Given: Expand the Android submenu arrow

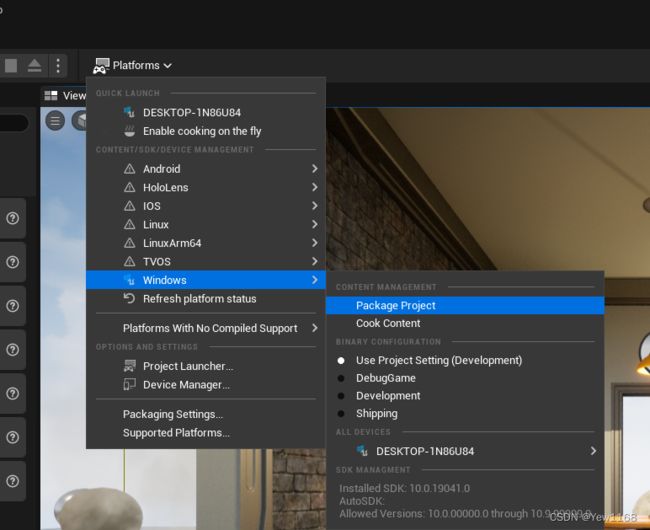Looking at the screenshot, I should coord(315,169).
